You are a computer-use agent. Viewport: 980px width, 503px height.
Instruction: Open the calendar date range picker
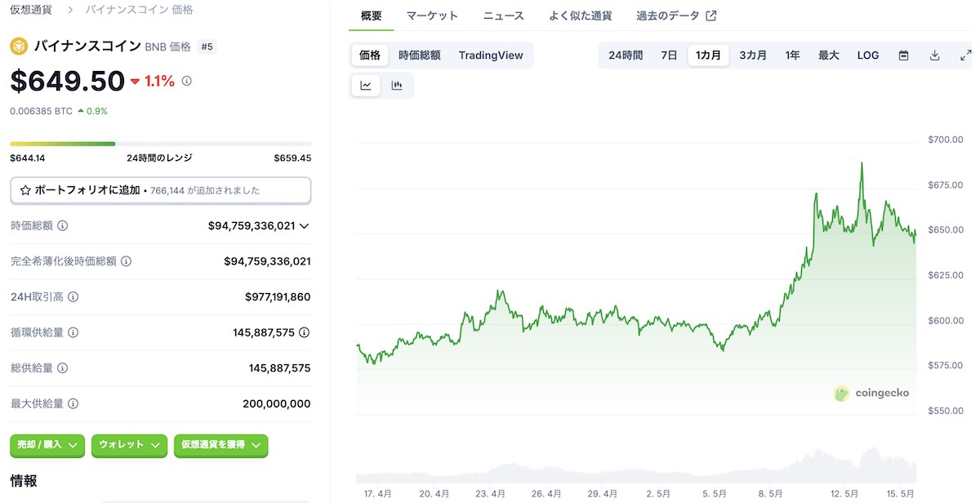point(904,56)
